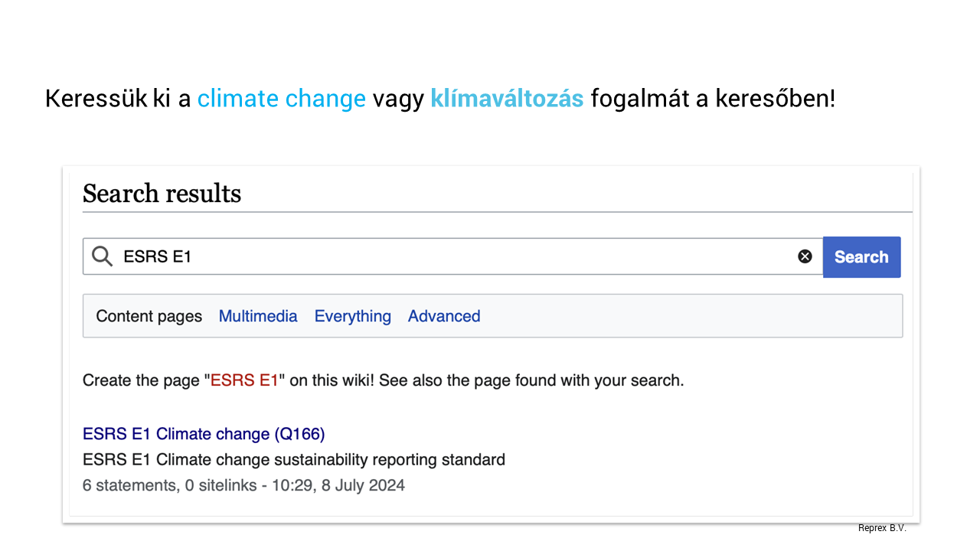Click "Keressük ki a" at slide title start

117,99
